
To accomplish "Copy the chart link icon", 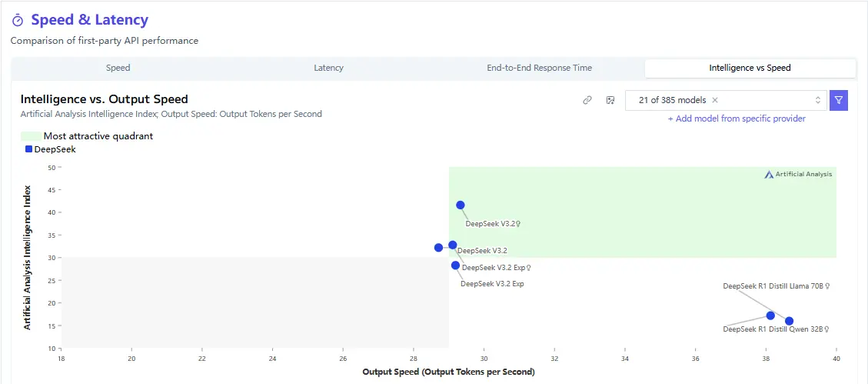I will [587, 100].
